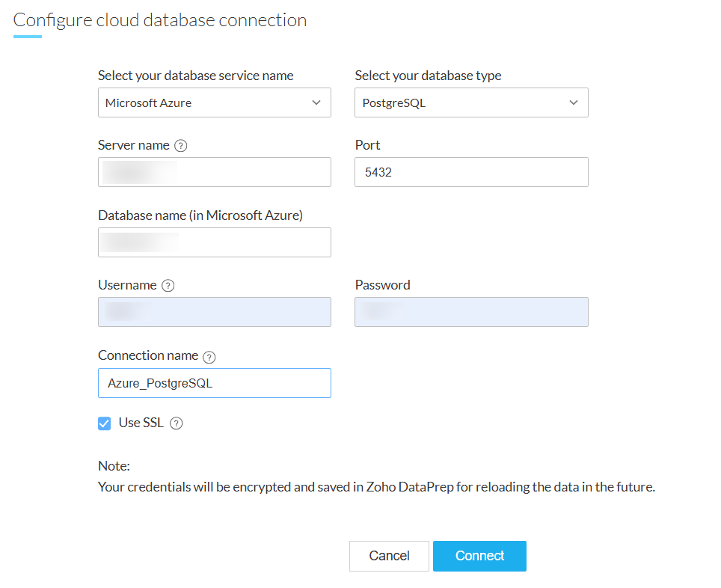Click the "Use SSL" label text
Viewport: 721px width, 588px height.
(x=141, y=423)
